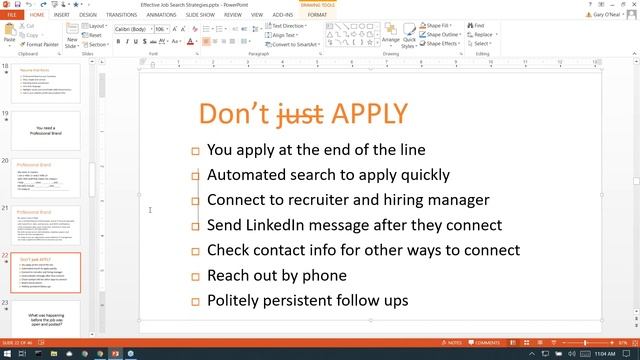Insert a New Slide

point(72,36)
